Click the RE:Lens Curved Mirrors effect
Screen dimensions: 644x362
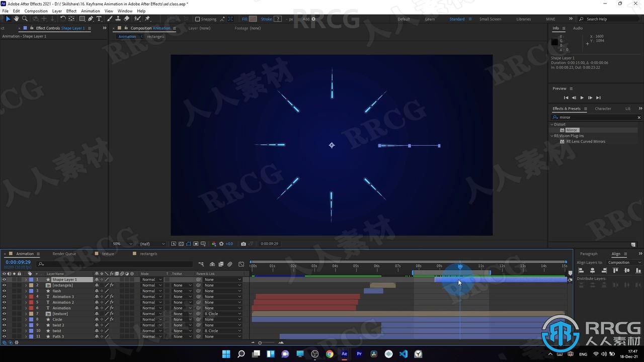point(586,142)
